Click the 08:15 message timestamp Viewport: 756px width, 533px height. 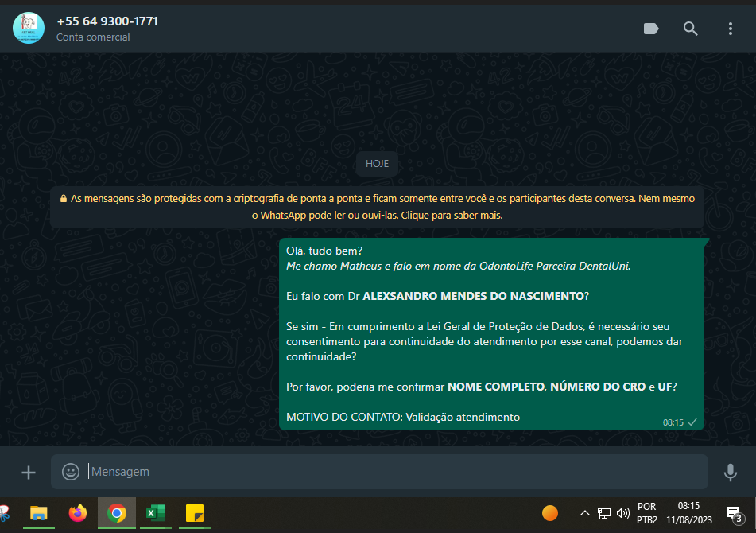673,422
